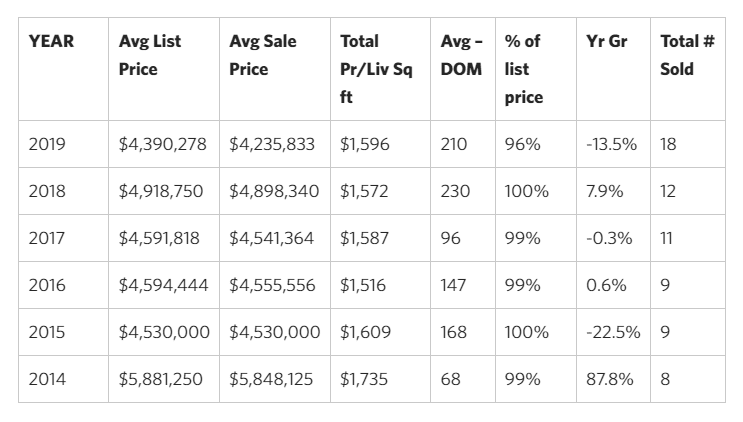The width and height of the screenshot is (743, 422).
Task: Select the 2016 year cell
Action: [x=47, y=285]
